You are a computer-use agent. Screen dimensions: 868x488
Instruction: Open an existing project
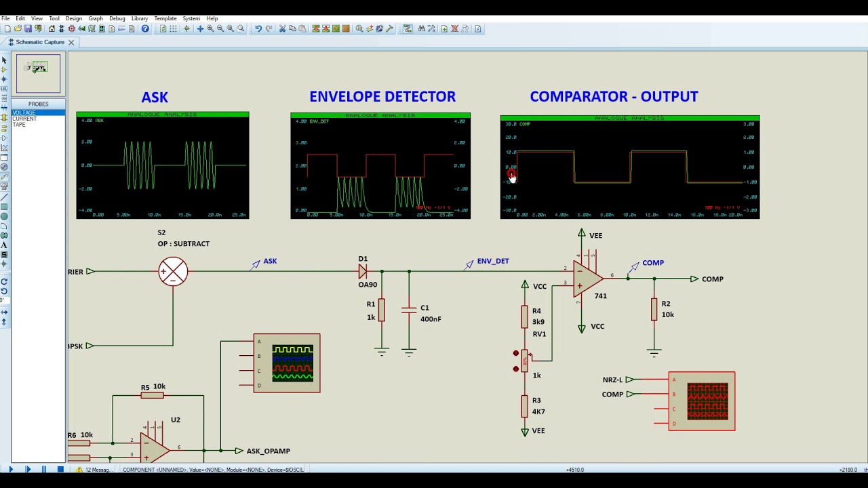[x=18, y=28]
